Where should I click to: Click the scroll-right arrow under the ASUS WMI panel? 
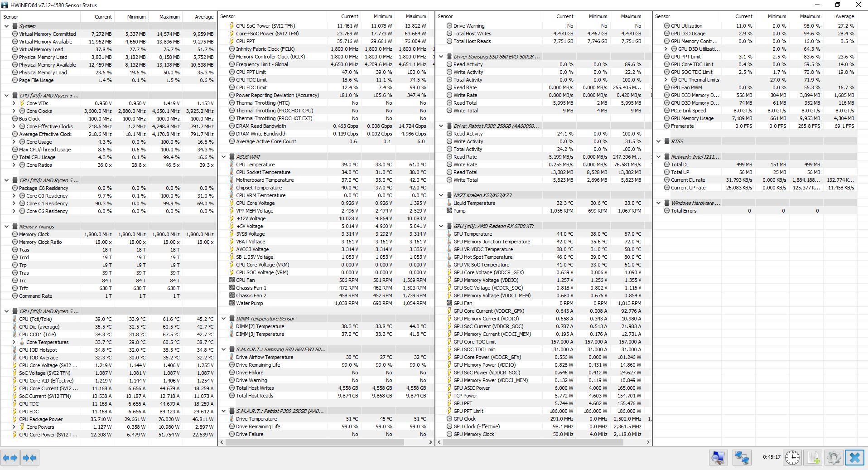click(x=430, y=442)
